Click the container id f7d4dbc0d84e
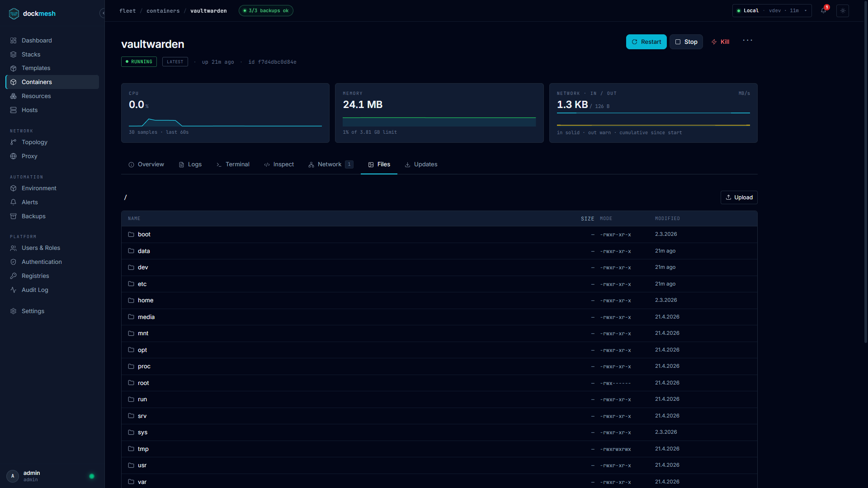Image resolution: width=868 pixels, height=488 pixels. pos(277,62)
